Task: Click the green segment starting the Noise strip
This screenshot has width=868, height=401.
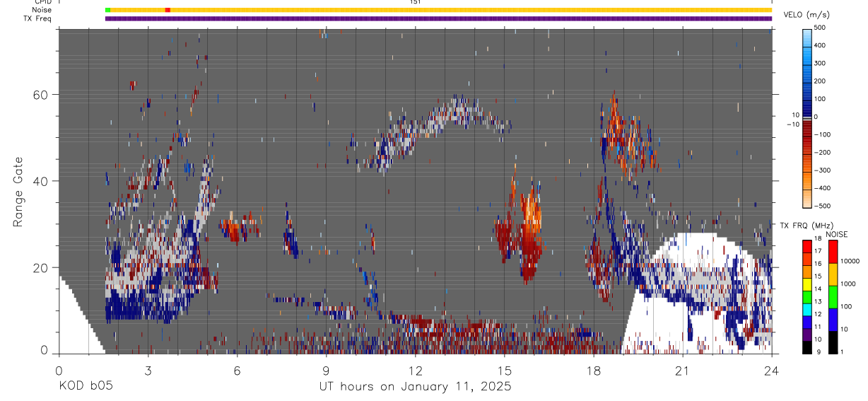Action: pos(107,10)
